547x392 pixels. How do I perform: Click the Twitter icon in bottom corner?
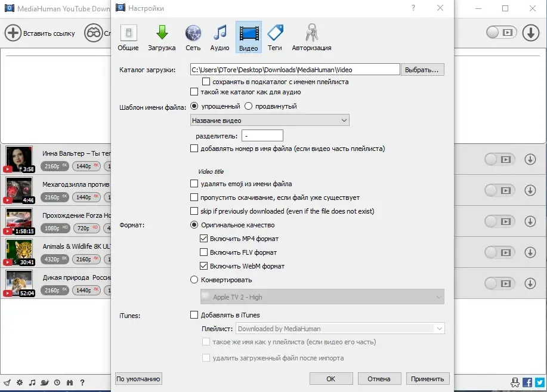click(540, 382)
